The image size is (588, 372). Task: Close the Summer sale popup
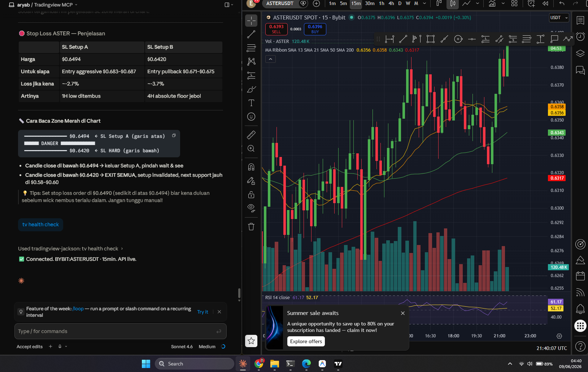(403, 313)
